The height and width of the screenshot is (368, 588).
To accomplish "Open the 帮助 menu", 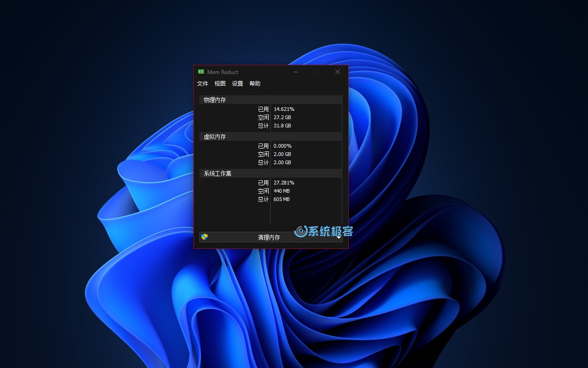I will tap(255, 84).
